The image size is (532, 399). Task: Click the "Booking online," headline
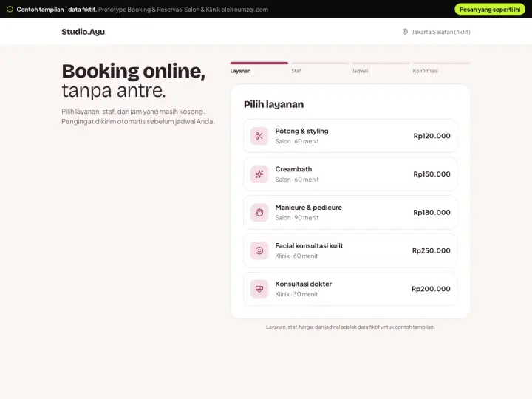133,71
